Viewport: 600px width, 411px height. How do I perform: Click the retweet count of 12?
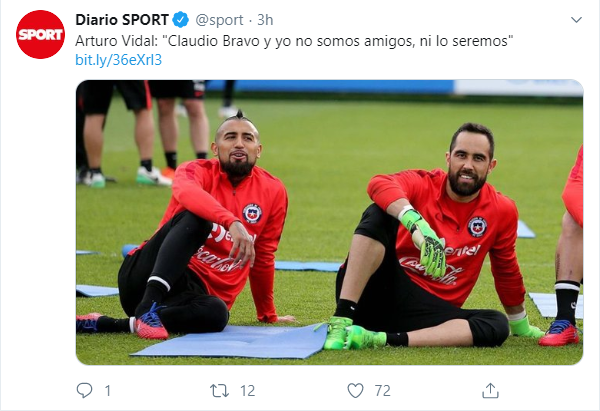pyautogui.click(x=248, y=391)
